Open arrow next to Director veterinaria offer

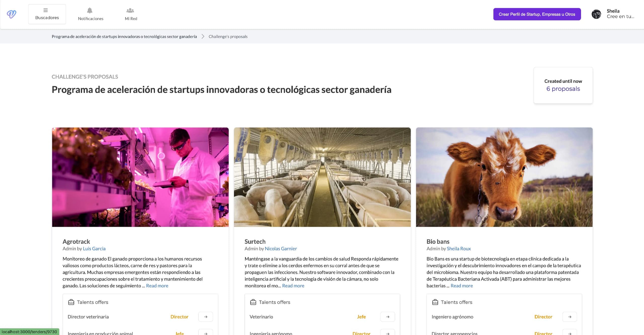click(x=205, y=317)
